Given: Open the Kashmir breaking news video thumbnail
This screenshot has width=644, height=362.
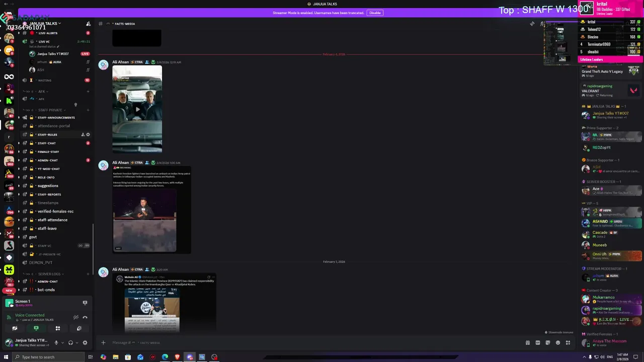Looking at the screenshot, I should click(145, 220).
